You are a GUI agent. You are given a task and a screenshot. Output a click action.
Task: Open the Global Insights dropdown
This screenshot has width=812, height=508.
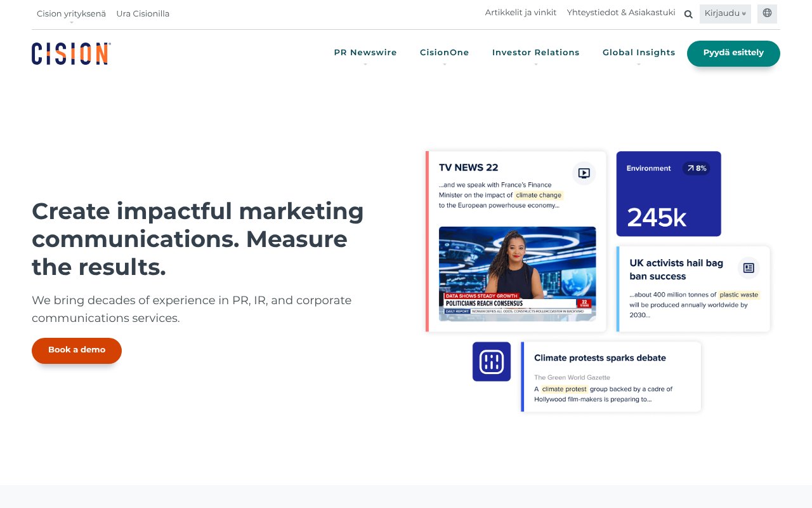(639, 53)
